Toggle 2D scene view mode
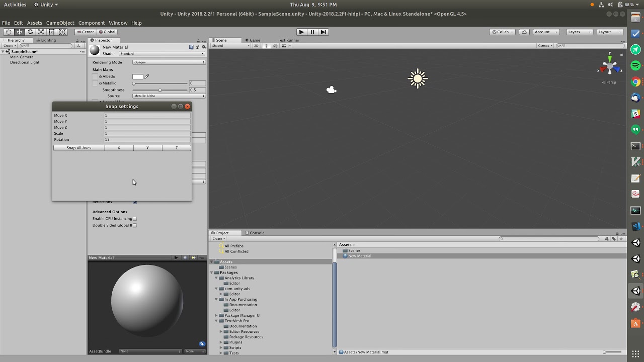 click(x=256, y=46)
